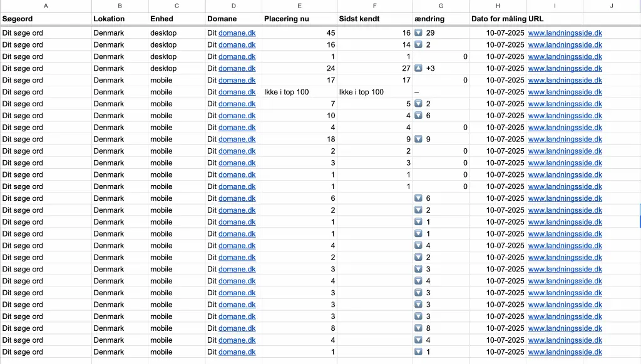
Task: Click down arrow icon in row with placement 6
Action: point(418,198)
